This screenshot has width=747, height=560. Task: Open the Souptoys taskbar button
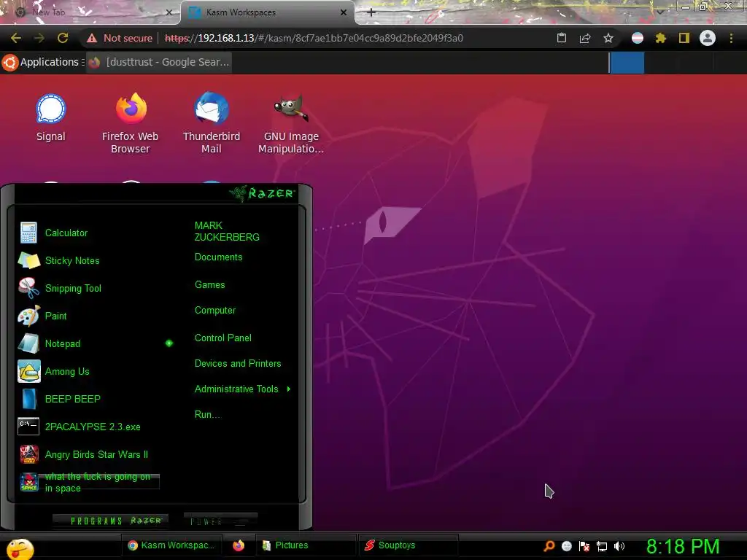[408, 545]
